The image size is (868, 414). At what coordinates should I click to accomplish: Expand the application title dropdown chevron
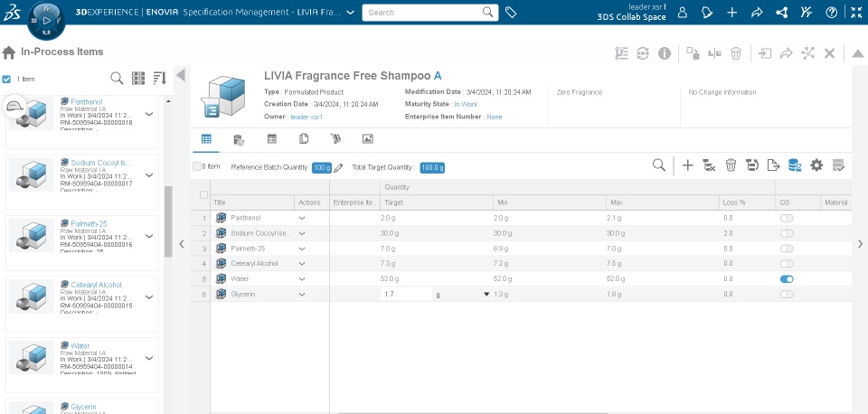click(350, 13)
